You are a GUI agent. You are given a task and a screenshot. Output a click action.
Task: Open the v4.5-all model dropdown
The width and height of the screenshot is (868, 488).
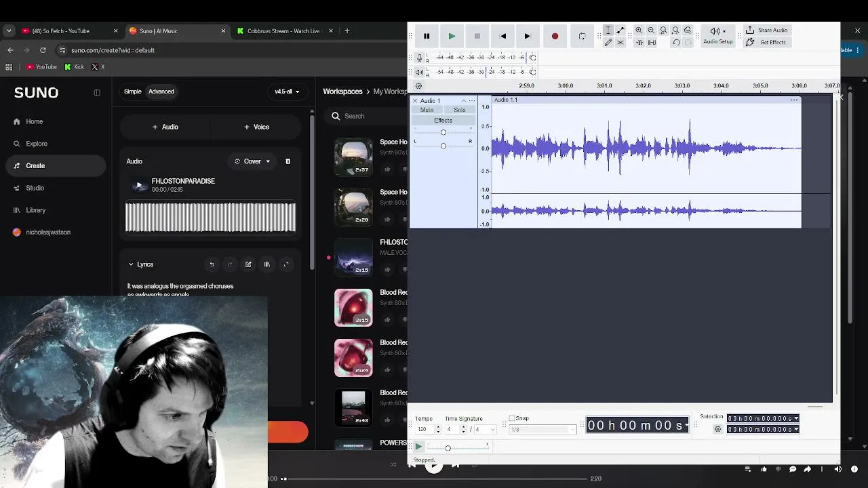tap(287, 91)
